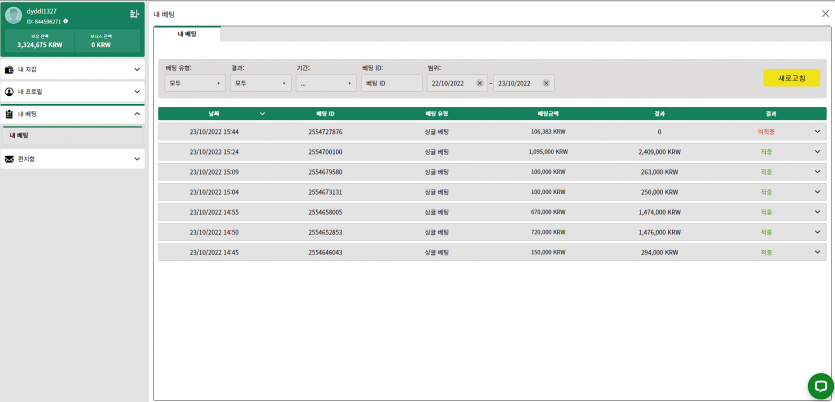Click the 106,383 KRW bet amount
The width and height of the screenshot is (835, 402).
pos(549,132)
